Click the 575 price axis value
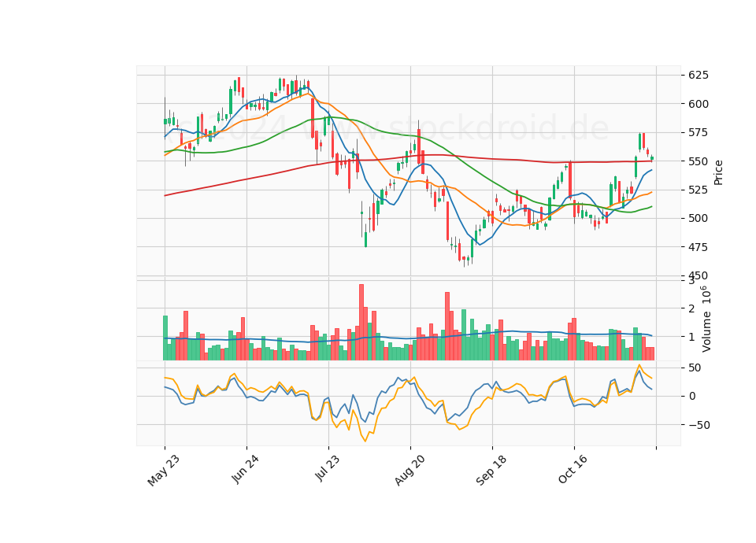The height and width of the screenshot is (543, 756). 699,132
